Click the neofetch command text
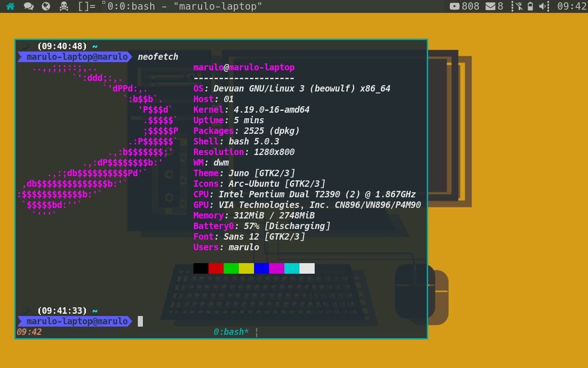The width and height of the screenshot is (588, 368). click(158, 57)
